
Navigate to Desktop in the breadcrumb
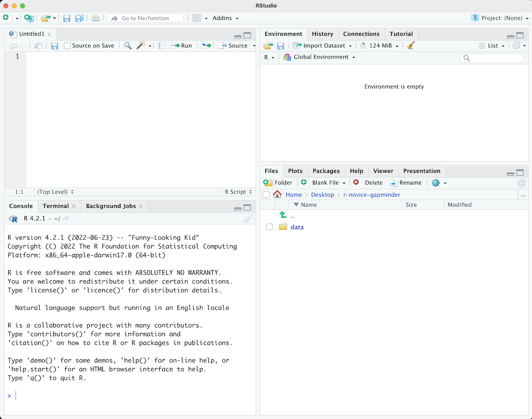pyautogui.click(x=323, y=195)
